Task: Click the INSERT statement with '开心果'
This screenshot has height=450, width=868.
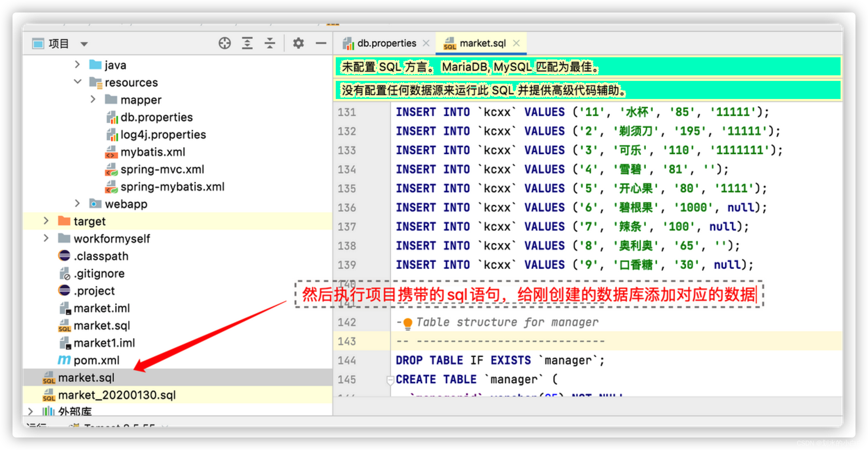Action: [x=581, y=189]
